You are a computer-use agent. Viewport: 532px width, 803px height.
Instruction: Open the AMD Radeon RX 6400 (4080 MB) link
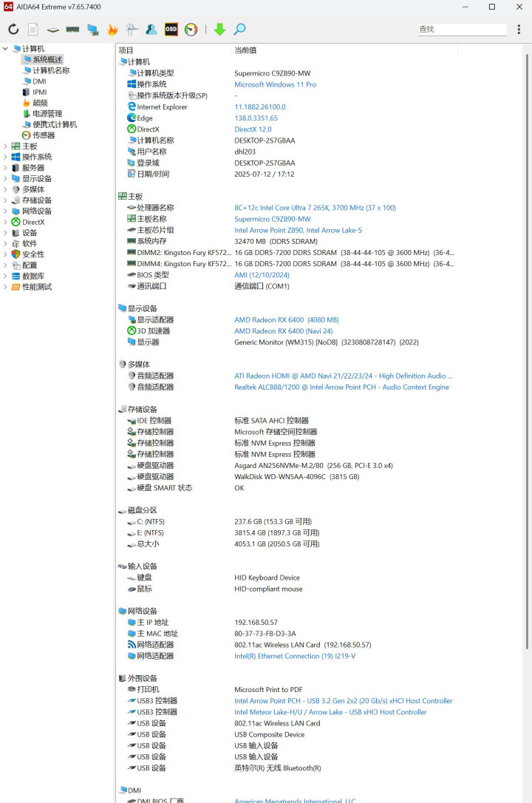[287, 320]
